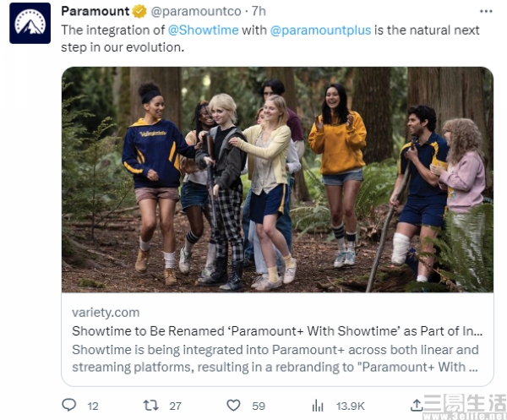Click the Paramount mountain logo avatar

[30, 24]
